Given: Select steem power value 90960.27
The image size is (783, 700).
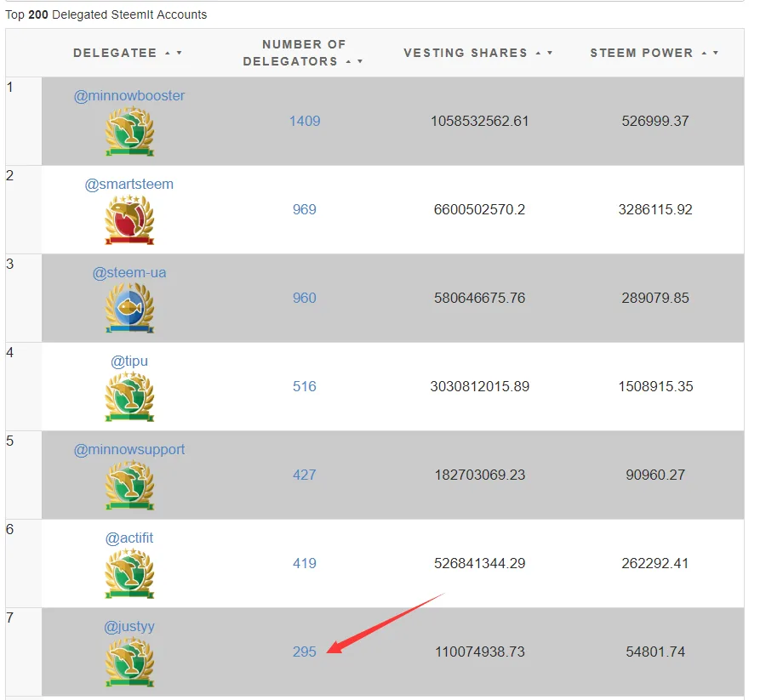Looking at the screenshot, I should tap(655, 475).
